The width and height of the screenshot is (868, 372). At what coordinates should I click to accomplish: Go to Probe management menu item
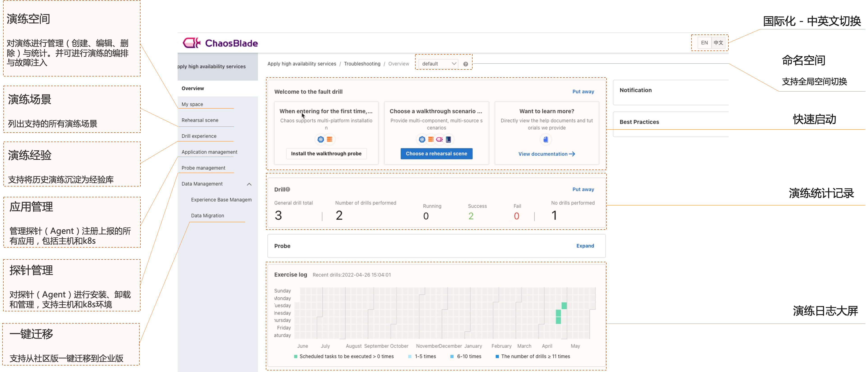[203, 168]
